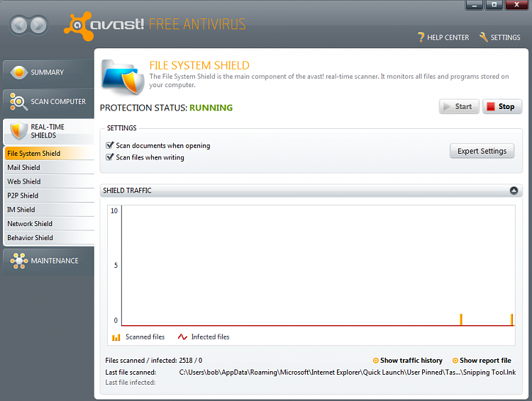Click the Help Center question mark icon

click(x=421, y=38)
